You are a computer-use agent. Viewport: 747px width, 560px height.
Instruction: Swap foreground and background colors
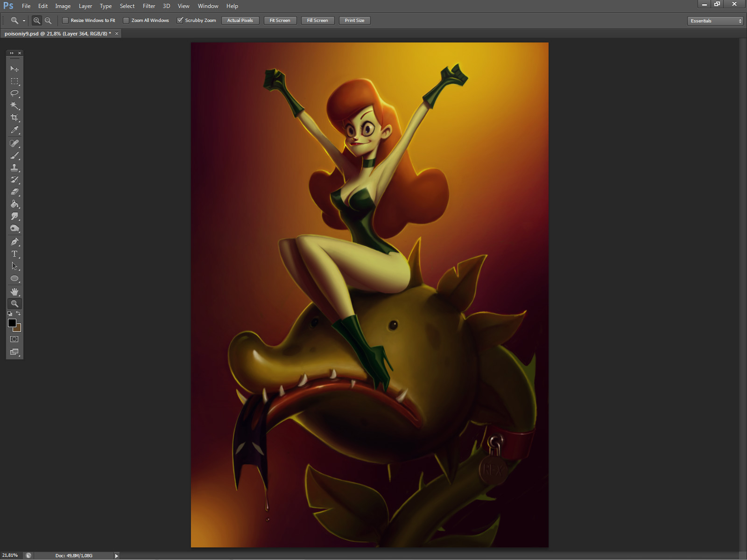pyautogui.click(x=19, y=313)
